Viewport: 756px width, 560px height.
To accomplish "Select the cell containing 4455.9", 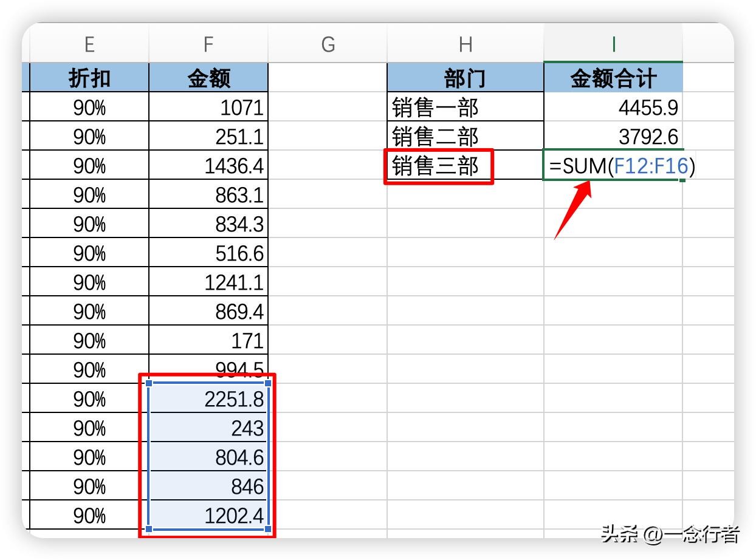I will click(613, 108).
